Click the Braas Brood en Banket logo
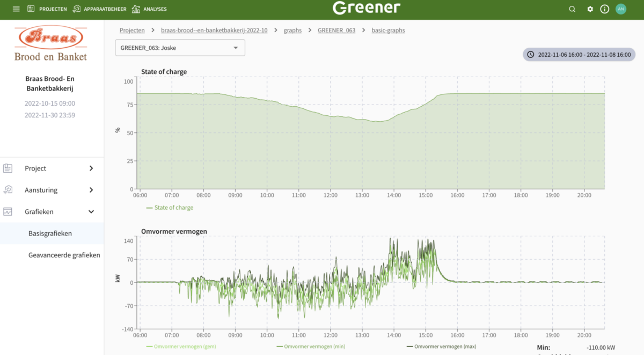The height and width of the screenshot is (355, 644). tap(50, 43)
